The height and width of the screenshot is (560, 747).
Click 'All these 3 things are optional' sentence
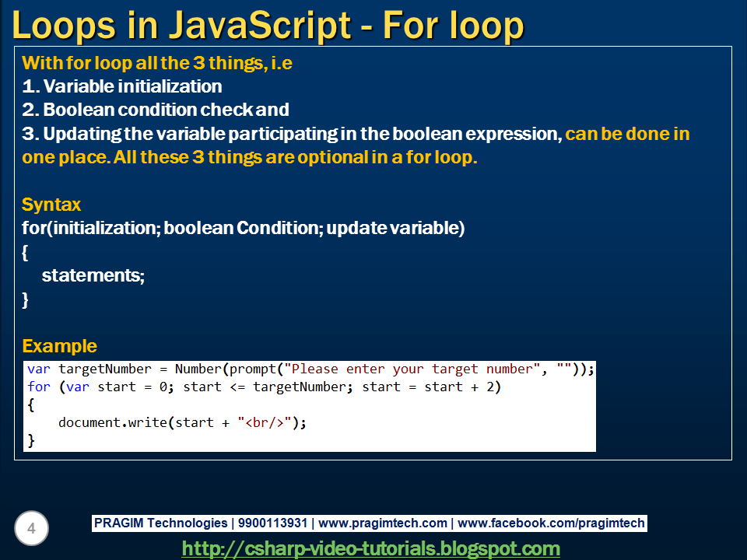pos(296,157)
